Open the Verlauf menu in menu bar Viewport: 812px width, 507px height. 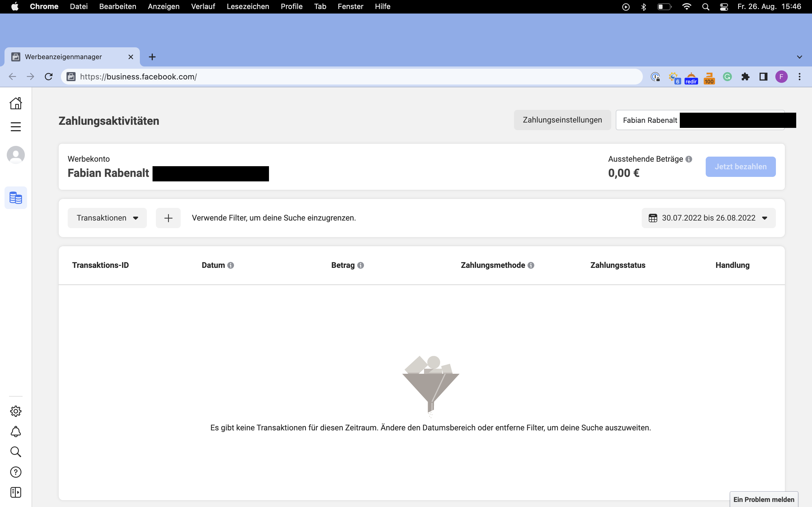[x=203, y=6]
